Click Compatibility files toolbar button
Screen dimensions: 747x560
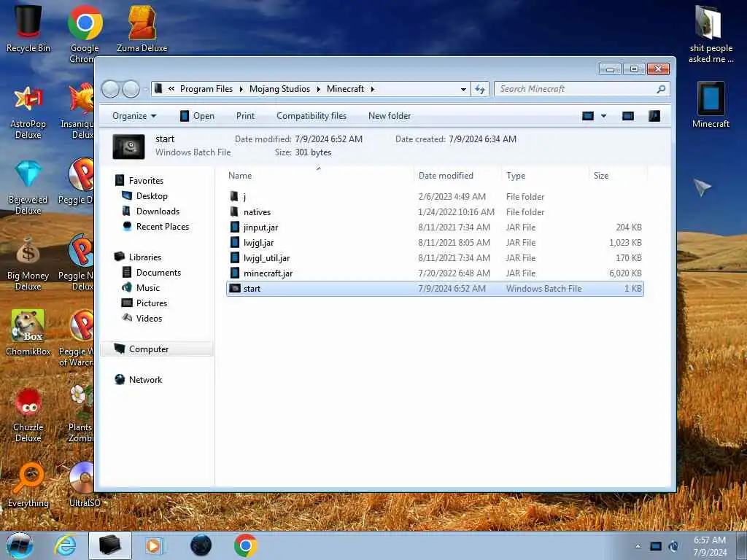(311, 116)
